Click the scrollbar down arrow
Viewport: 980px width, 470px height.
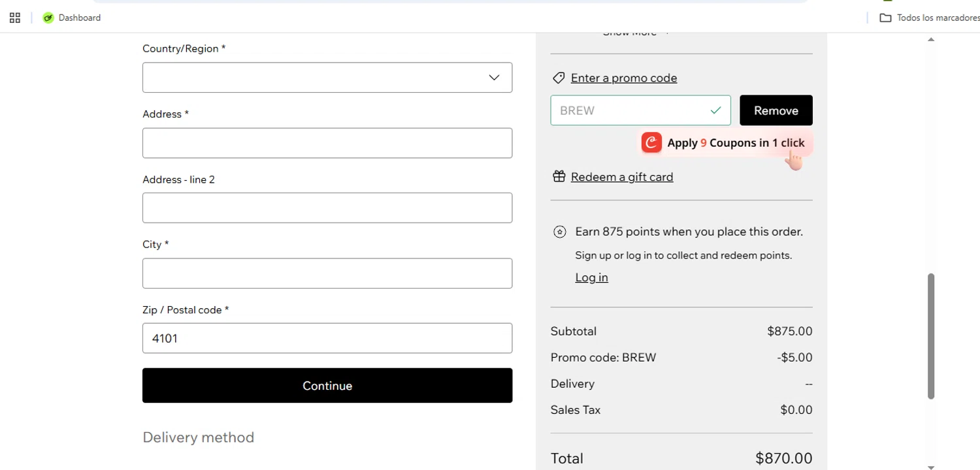click(931, 467)
